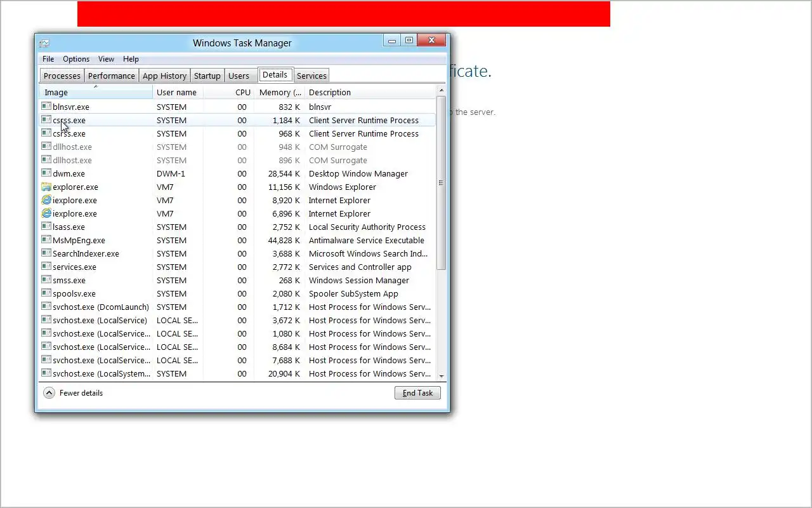Click the icon of dllhost.exe using 896 K
The image size is (812, 508).
click(x=46, y=160)
